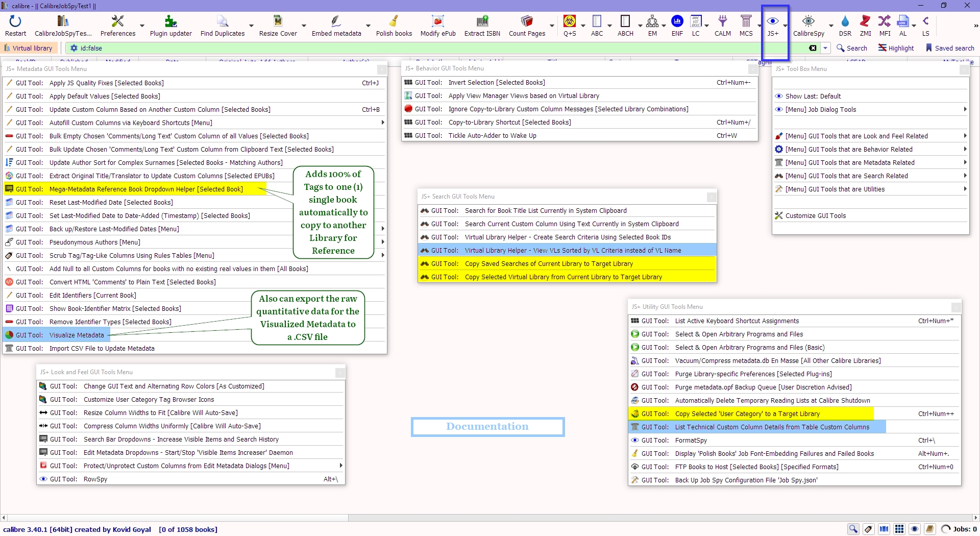Choose Customize GUI Tools menu entry
Image resolution: width=980 pixels, height=536 pixels.
[815, 216]
